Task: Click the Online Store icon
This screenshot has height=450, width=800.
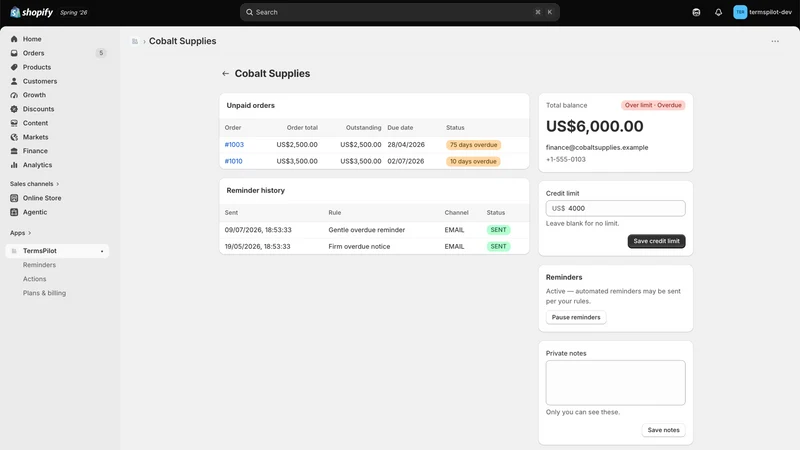Action: point(14,198)
